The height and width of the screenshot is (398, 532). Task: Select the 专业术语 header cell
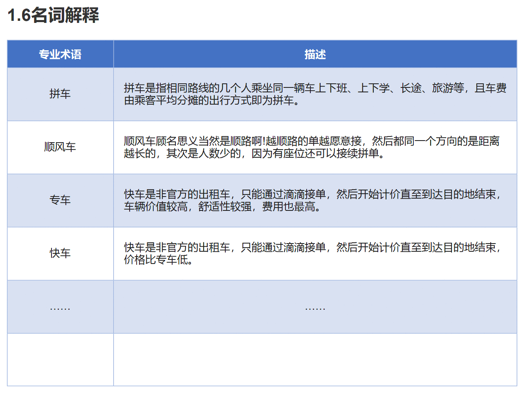60,54
